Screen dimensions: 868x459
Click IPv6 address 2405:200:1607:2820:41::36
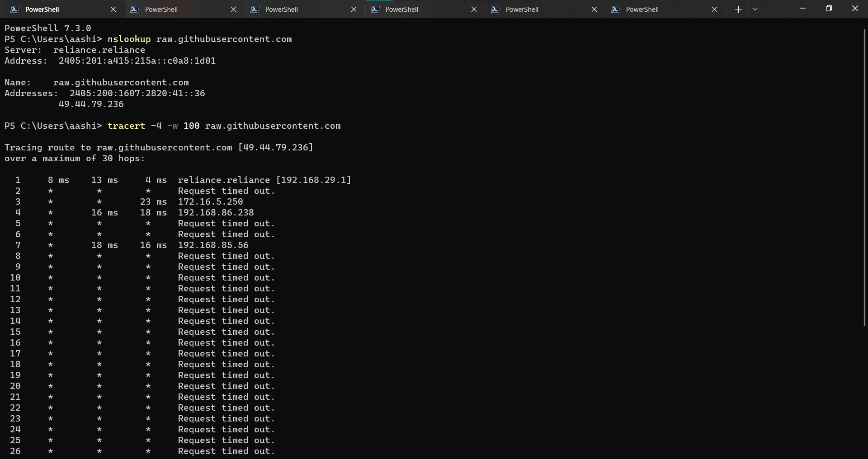pyautogui.click(x=137, y=93)
